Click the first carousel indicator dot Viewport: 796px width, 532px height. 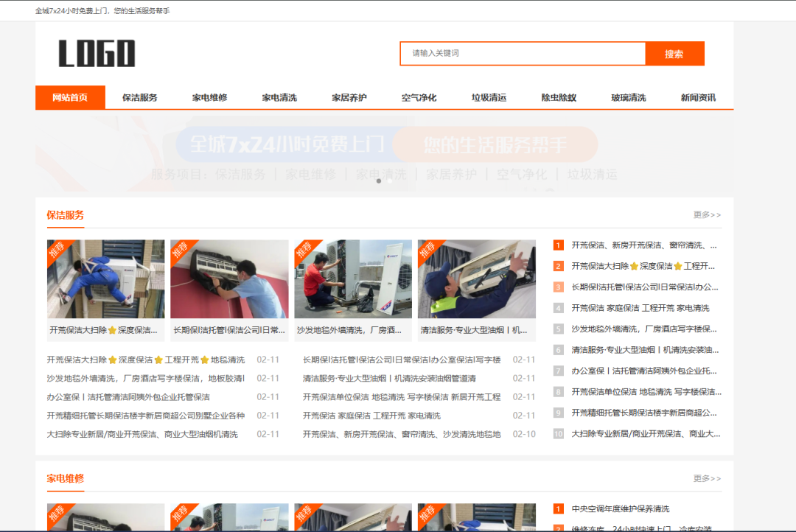pyautogui.click(x=379, y=181)
